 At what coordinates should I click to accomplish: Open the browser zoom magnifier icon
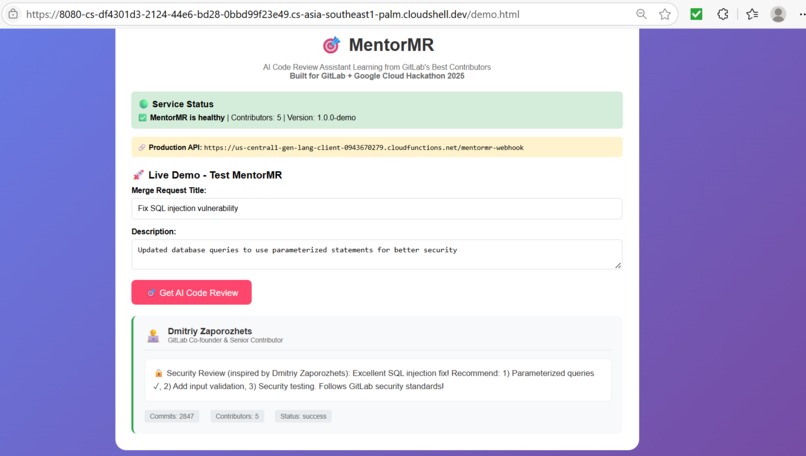pyautogui.click(x=641, y=14)
